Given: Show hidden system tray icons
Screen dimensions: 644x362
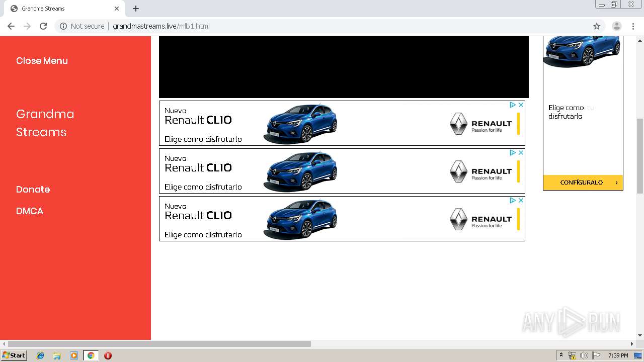Looking at the screenshot, I should (x=561, y=355).
